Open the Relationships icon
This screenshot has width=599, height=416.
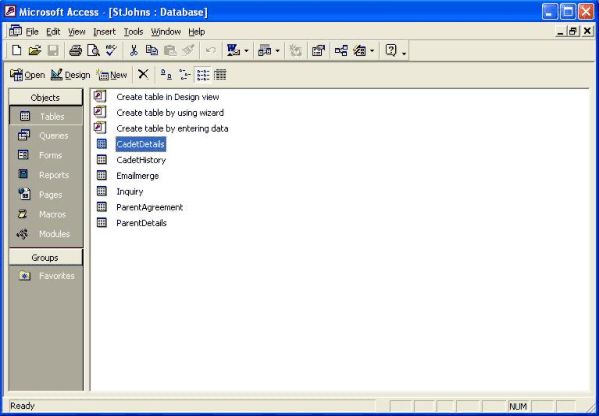coord(341,50)
